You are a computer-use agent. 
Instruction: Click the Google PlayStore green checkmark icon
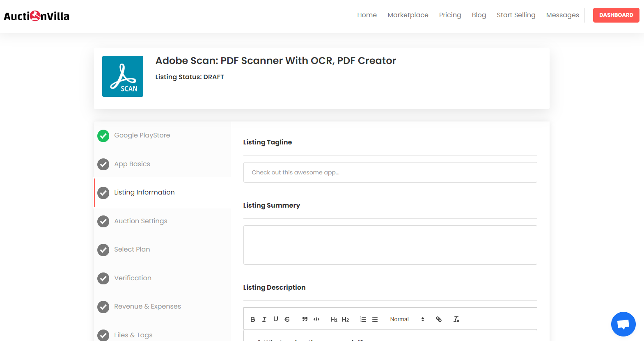(103, 135)
